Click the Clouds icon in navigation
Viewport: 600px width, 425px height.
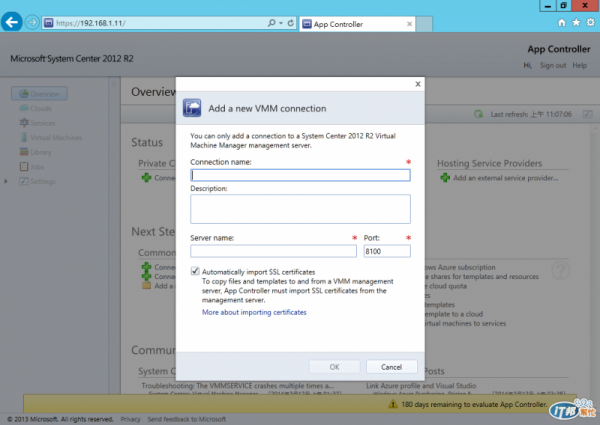(24, 108)
